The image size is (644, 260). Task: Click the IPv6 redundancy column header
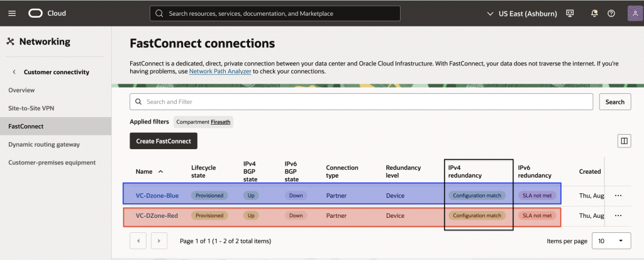535,172
